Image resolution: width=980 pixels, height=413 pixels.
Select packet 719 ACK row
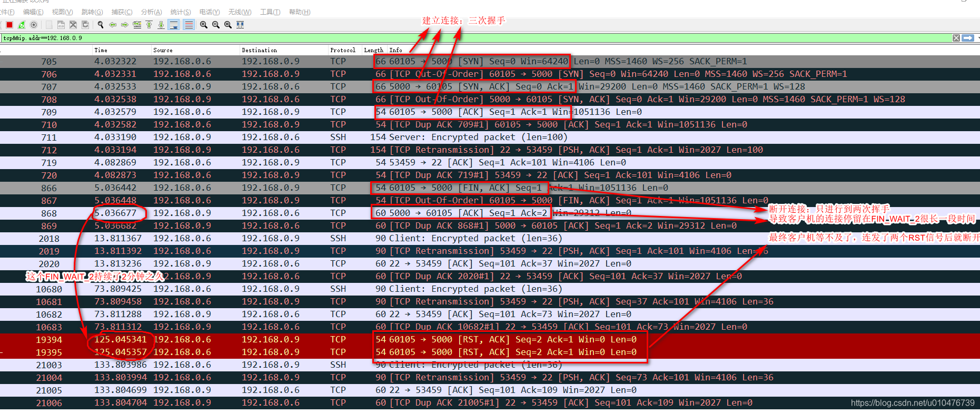coord(490,162)
